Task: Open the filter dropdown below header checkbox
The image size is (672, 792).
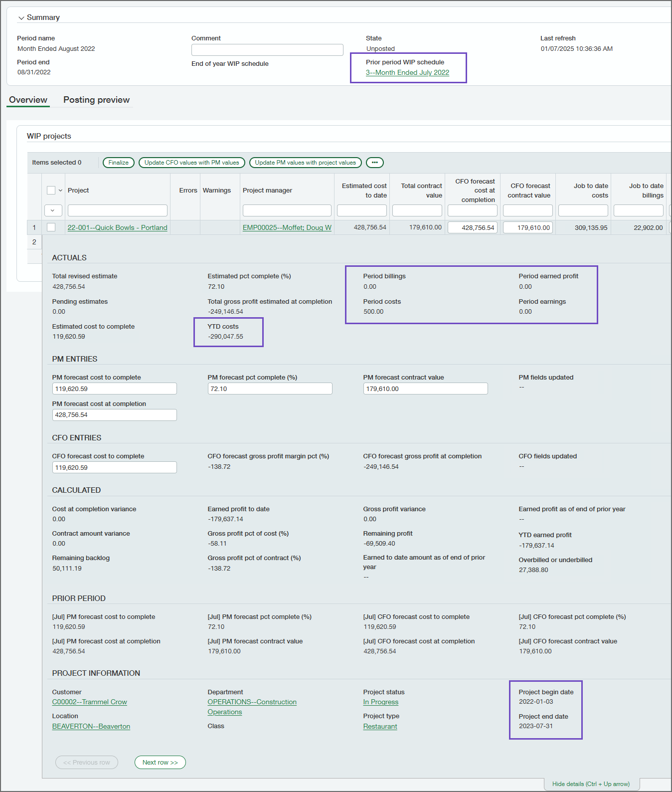Action: (x=53, y=210)
